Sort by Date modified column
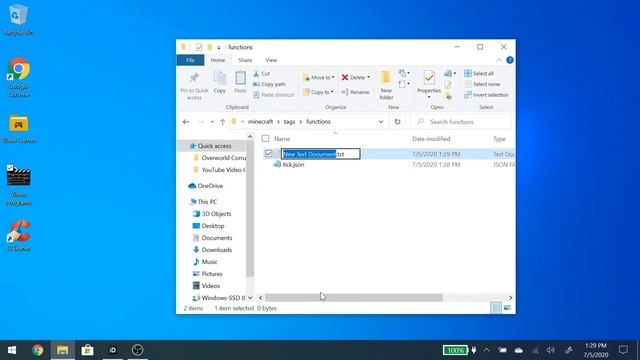This screenshot has width=640, height=360. coord(431,139)
